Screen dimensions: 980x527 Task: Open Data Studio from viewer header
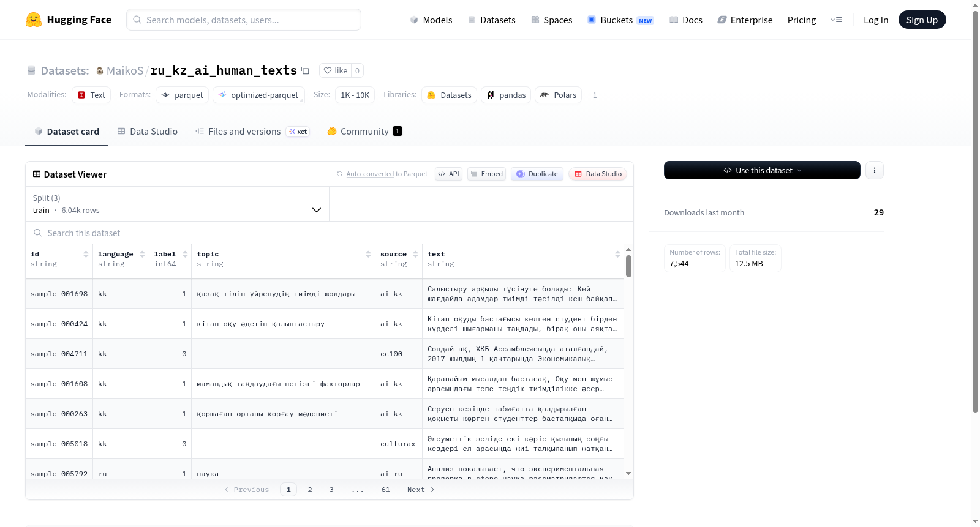598,174
